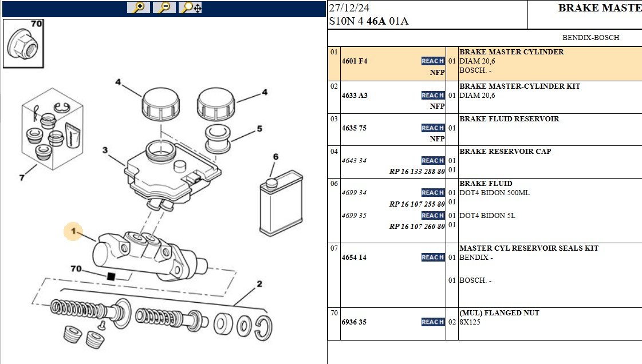The image size is (642, 364).
Task: Select part number 6936 35
Action: point(354,322)
